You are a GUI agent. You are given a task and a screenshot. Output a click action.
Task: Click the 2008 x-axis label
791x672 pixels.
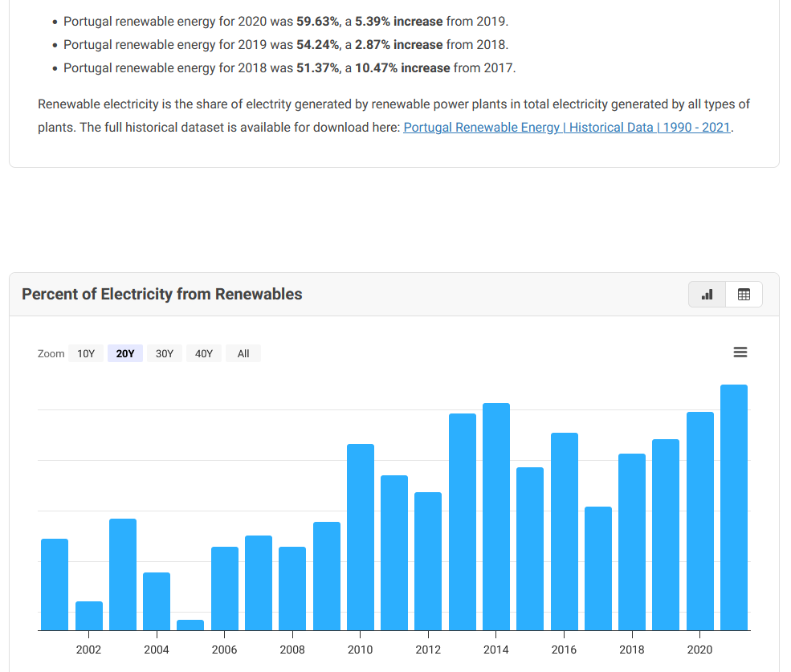292,650
